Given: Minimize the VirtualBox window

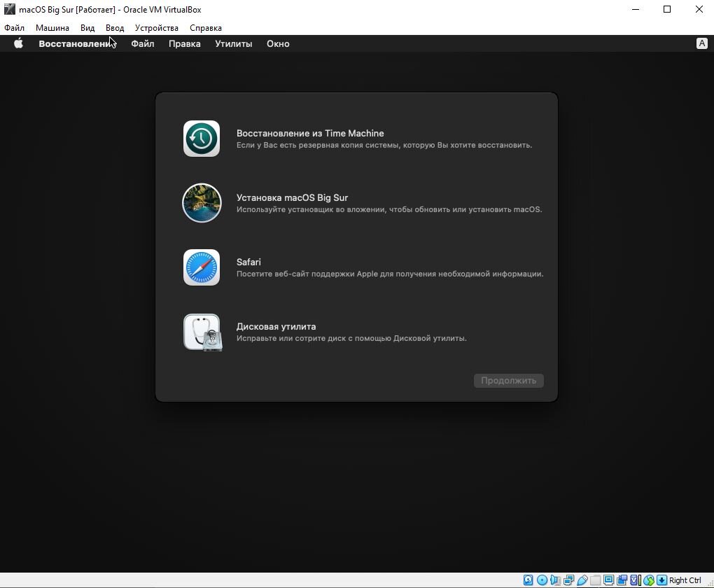Looking at the screenshot, I should coord(636,9).
